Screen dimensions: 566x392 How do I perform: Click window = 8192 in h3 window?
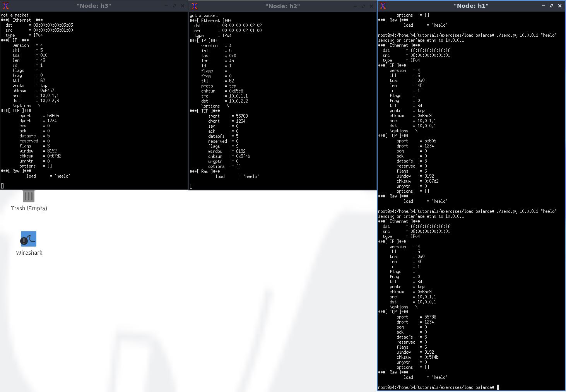click(x=38, y=151)
